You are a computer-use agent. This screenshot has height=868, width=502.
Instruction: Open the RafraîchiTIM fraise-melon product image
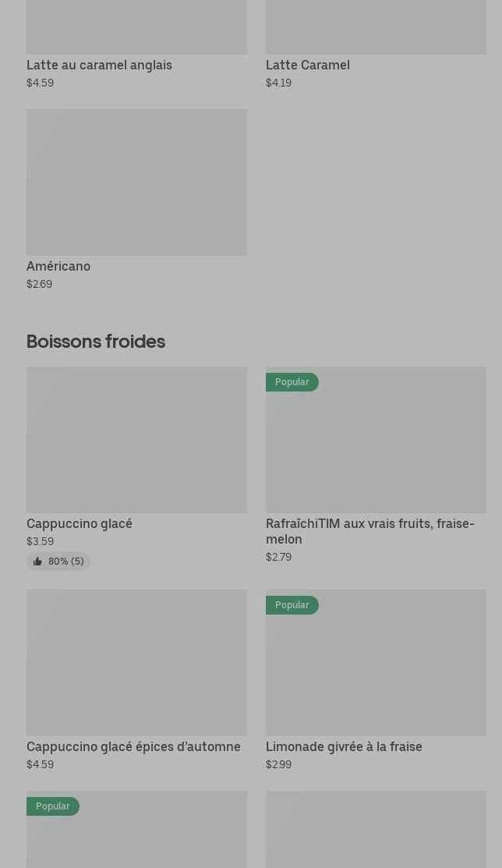[376, 448]
